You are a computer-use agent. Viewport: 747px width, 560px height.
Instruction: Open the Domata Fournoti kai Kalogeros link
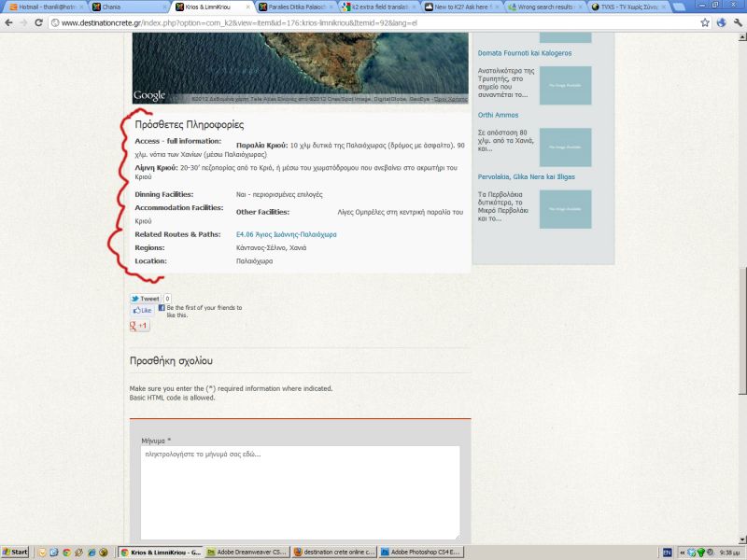[x=525, y=53]
